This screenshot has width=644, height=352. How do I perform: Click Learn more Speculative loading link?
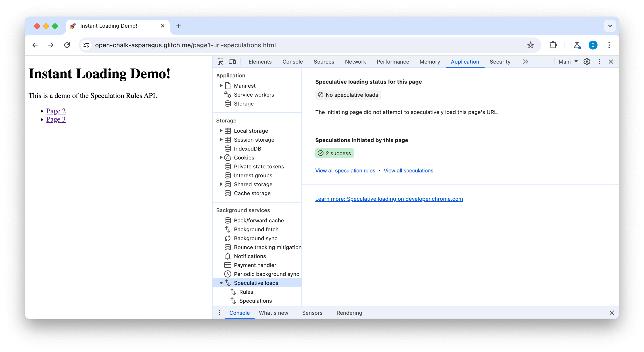[389, 199]
